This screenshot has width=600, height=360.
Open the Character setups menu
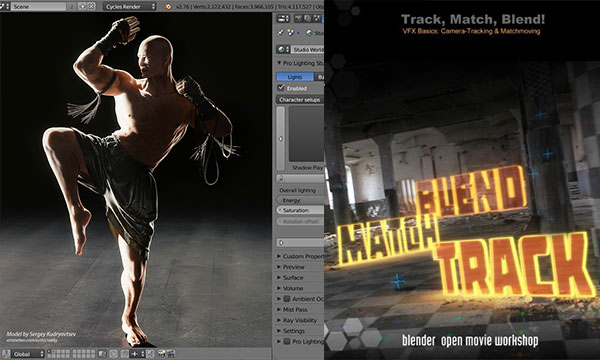300,99
